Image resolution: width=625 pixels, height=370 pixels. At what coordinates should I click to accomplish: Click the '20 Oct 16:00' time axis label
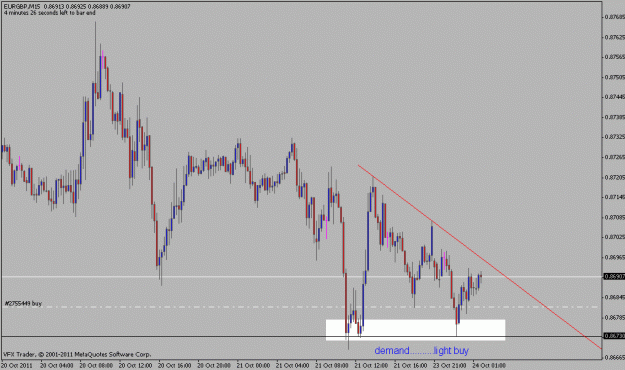pyautogui.click(x=175, y=365)
